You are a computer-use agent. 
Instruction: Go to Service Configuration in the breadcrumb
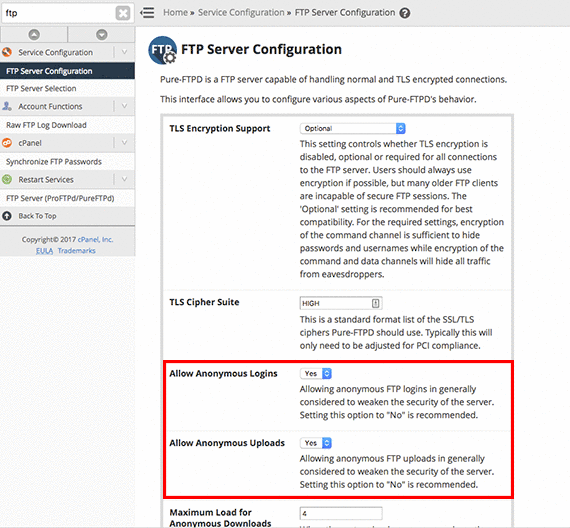pyautogui.click(x=241, y=13)
